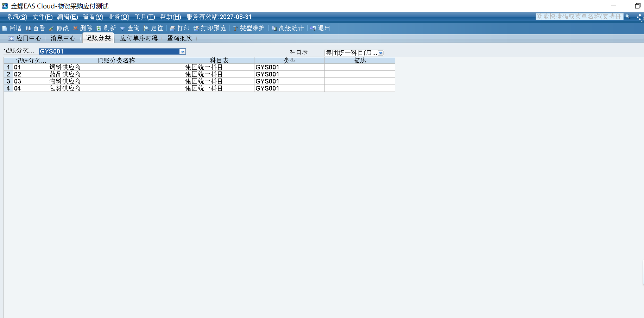Open the 工具(T) menu

tap(145, 17)
